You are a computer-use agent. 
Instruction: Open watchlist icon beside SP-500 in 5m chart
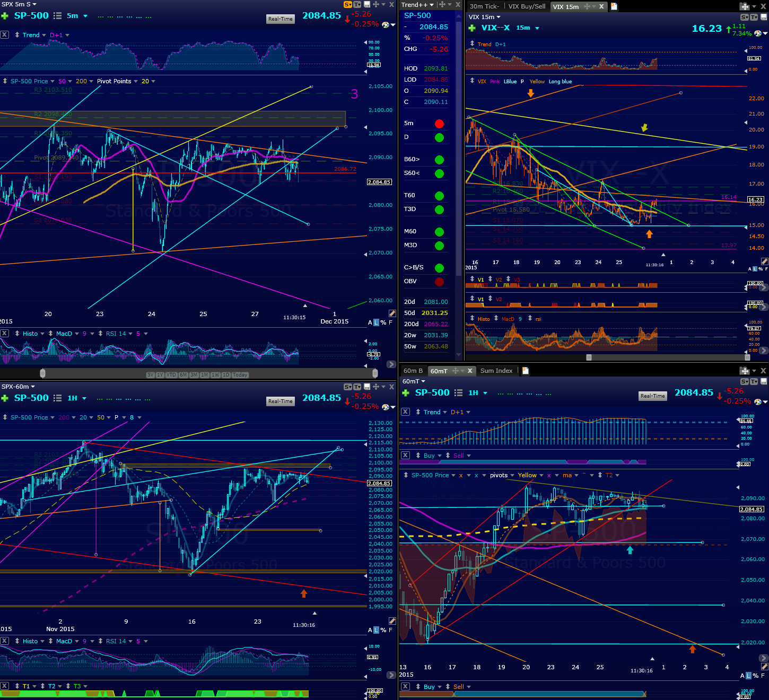58,16
